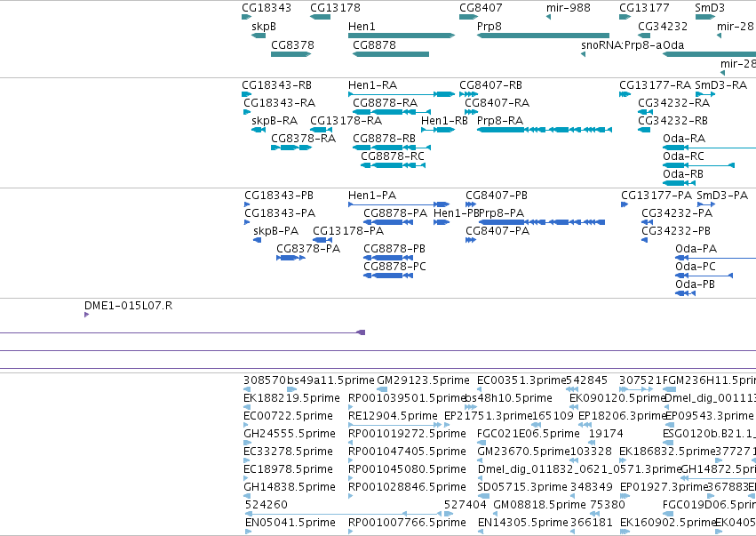Select the CG34232-PA protein label
Viewport: 756px width, 536px height.
pyautogui.click(x=676, y=213)
